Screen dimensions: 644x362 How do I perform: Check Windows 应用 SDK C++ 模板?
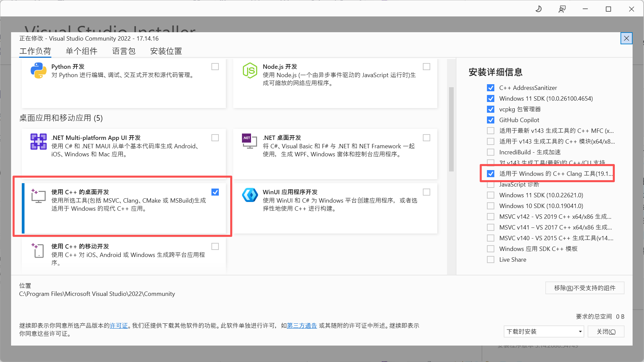491,249
